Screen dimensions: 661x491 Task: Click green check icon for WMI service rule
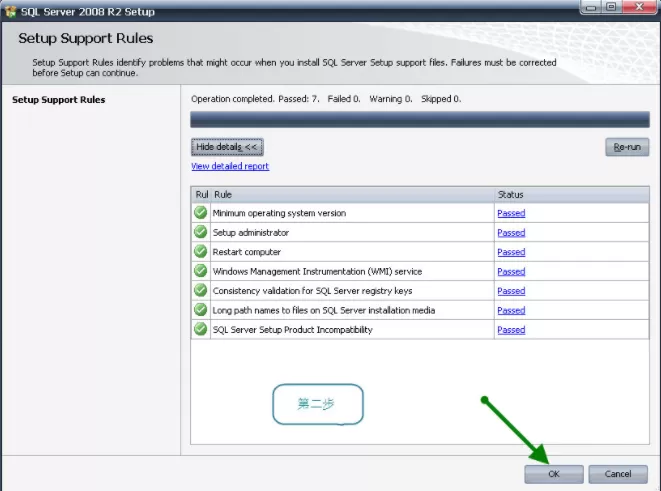point(201,271)
